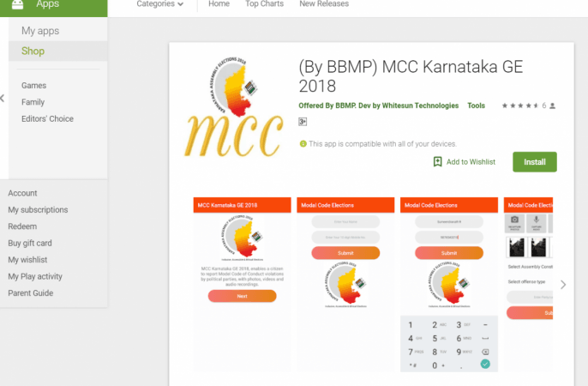Open Editors' Choice section

pos(47,118)
